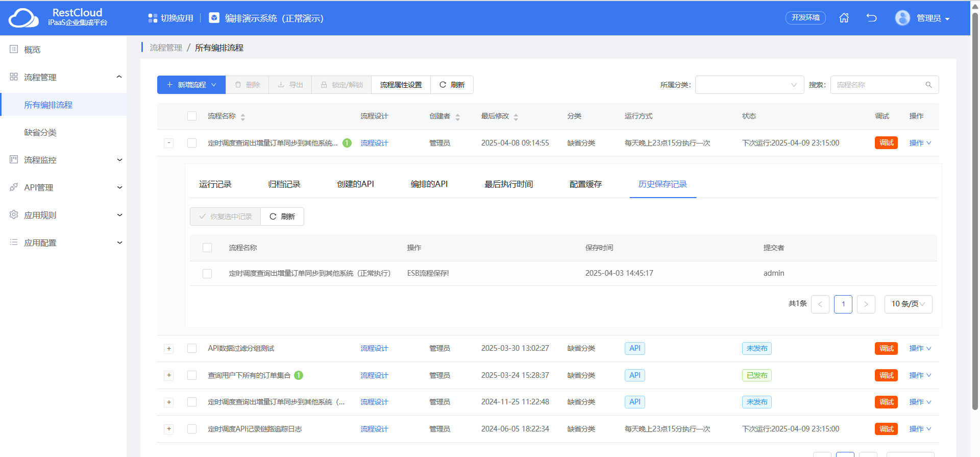Click the 新增流程 button

[x=191, y=85]
